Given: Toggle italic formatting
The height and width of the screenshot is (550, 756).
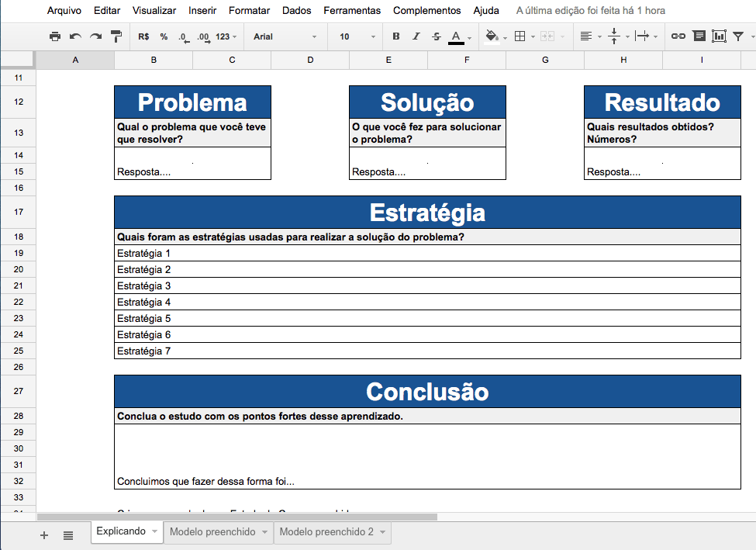Looking at the screenshot, I should click(x=415, y=36).
